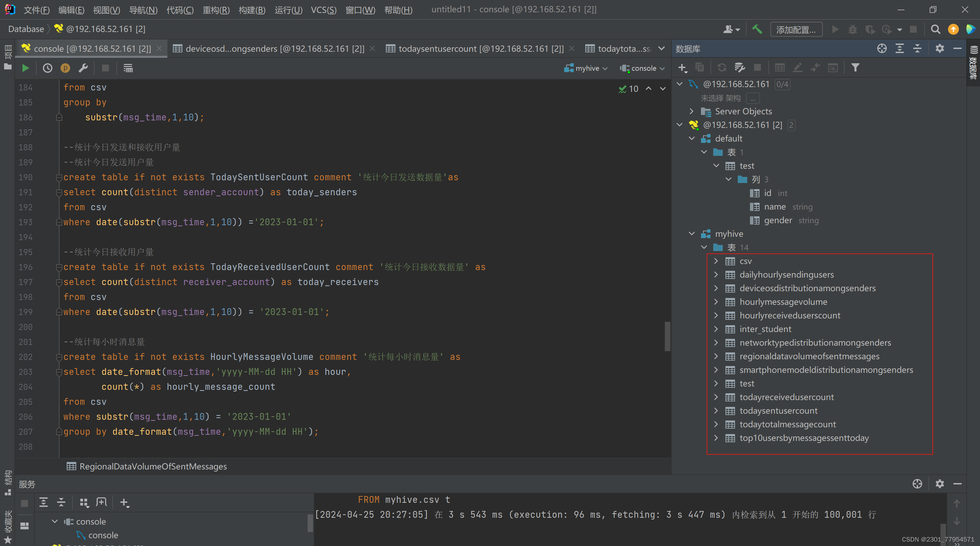
Task: Click the Database breadcrumb
Action: click(x=26, y=29)
